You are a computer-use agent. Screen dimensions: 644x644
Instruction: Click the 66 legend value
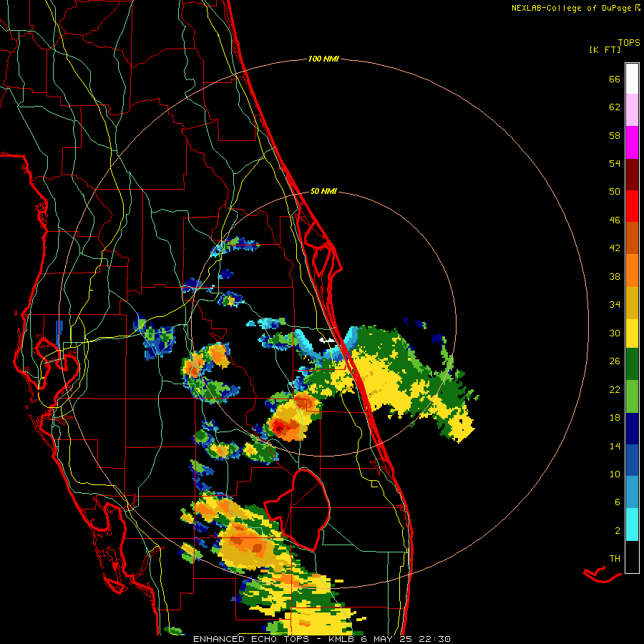[x=615, y=79]
